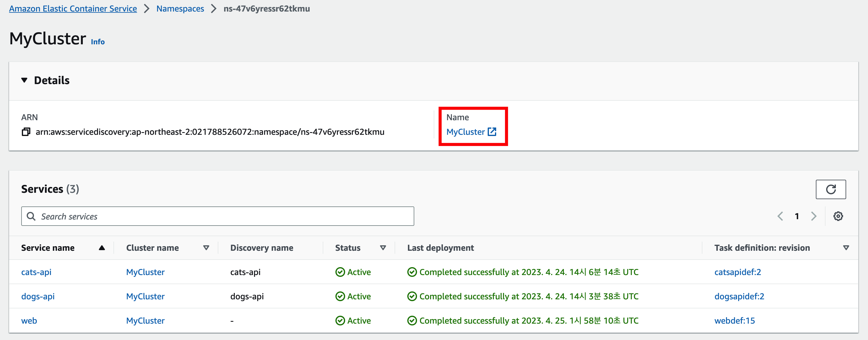Viewport: 868px width, 340px height.
Task: Open Amazon Elastic Container Service breadcrumb
Action: [73, 8]
